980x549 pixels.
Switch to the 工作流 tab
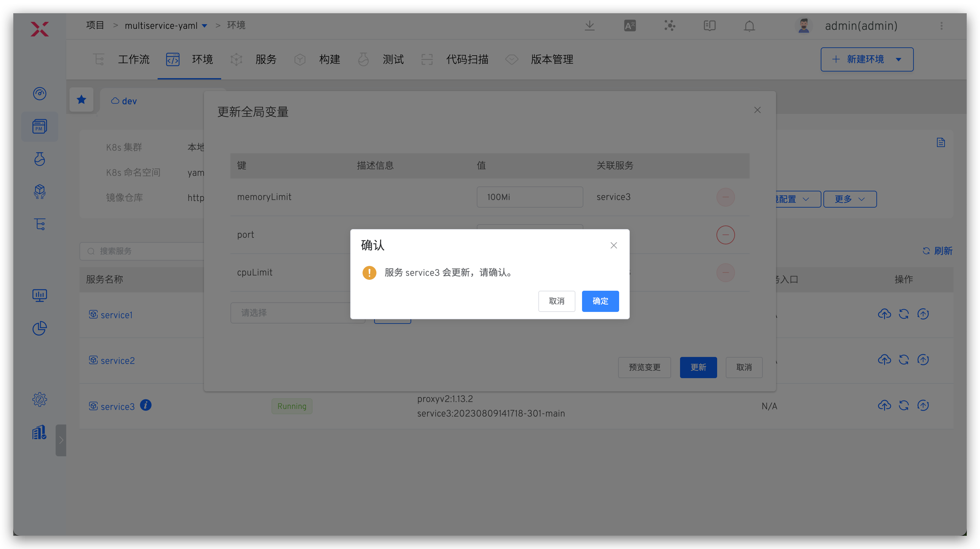pos(133,59)
